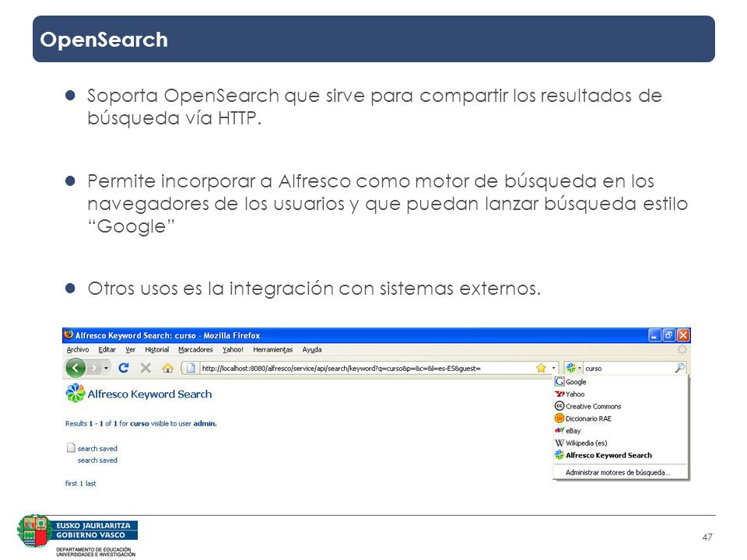
Task: Select Creative Commons search engine
Action: click(x=620, y=407)
